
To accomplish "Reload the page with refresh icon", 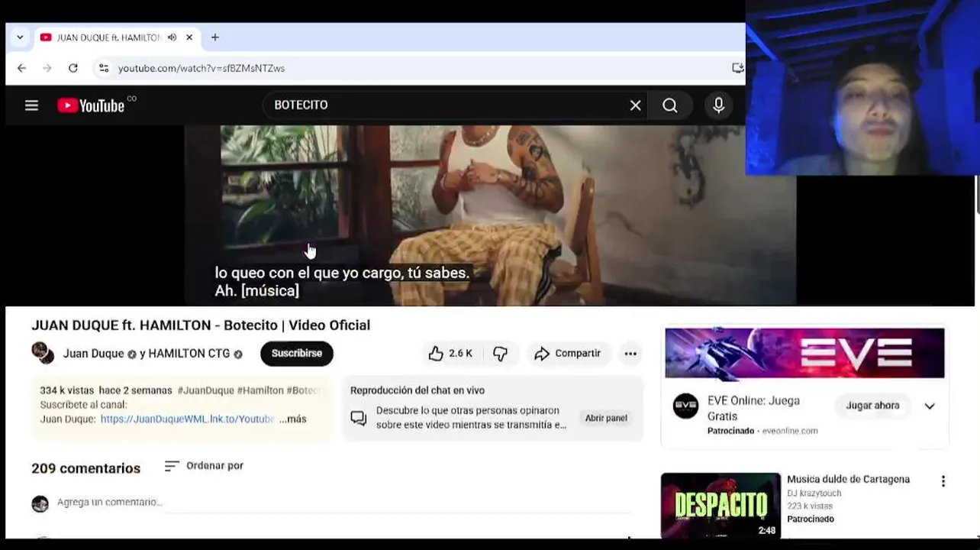I will [73, 68].
